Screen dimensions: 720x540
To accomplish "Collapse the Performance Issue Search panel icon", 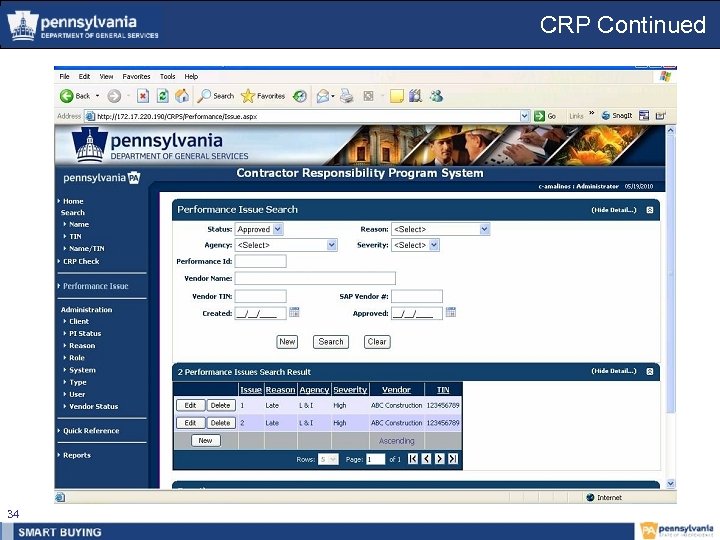I will [x=650, y=210].
